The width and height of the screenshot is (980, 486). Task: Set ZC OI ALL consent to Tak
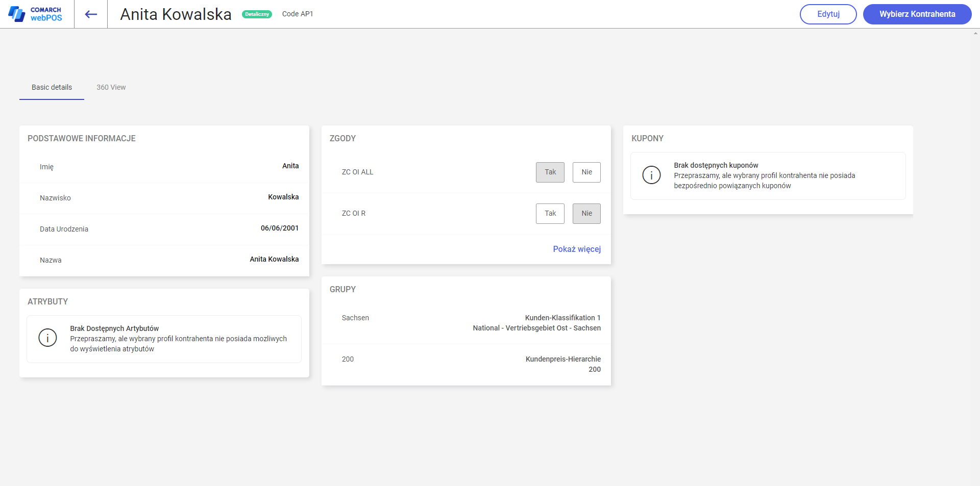click(550, 172)
